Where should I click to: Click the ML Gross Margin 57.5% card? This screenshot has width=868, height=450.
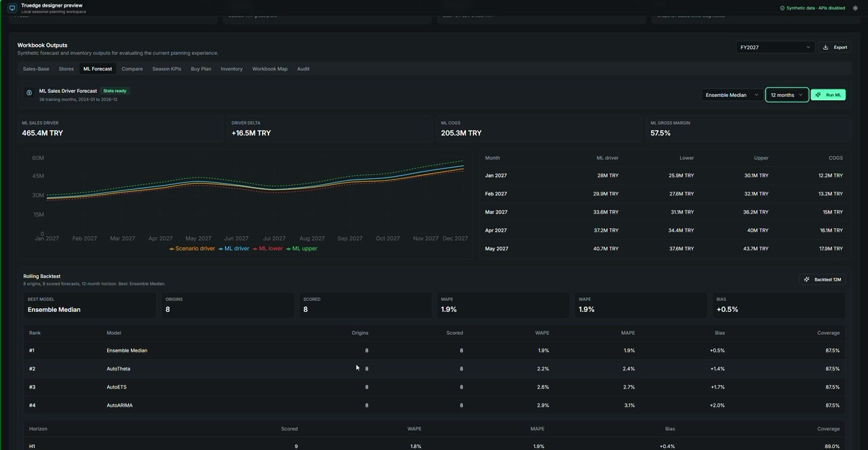pos(749,129)
